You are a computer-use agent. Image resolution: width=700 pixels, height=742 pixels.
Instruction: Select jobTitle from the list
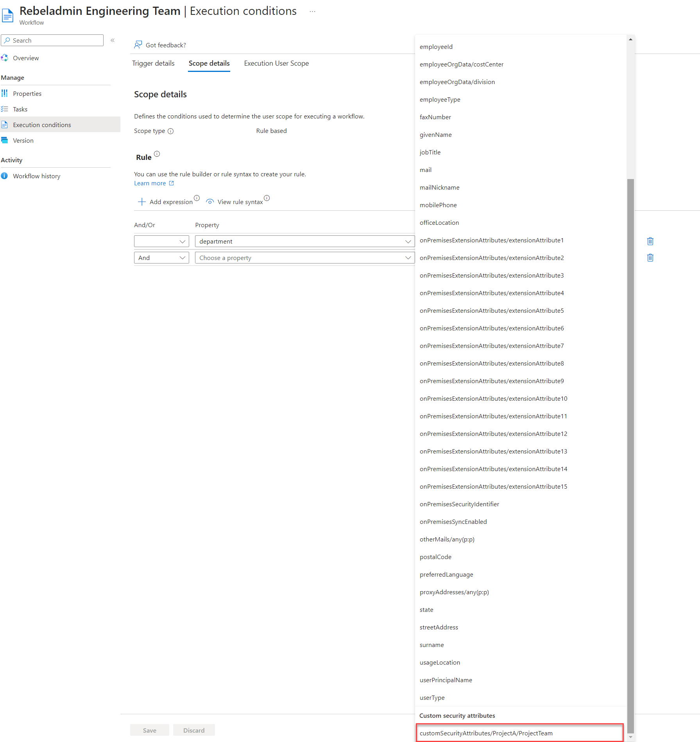(x=521, y=152)
